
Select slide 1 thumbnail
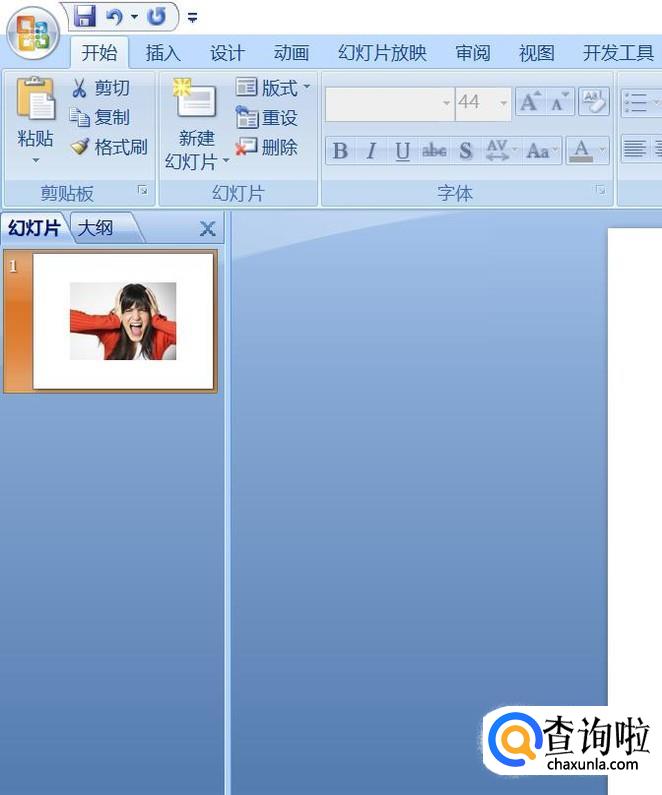coord(123,320)
